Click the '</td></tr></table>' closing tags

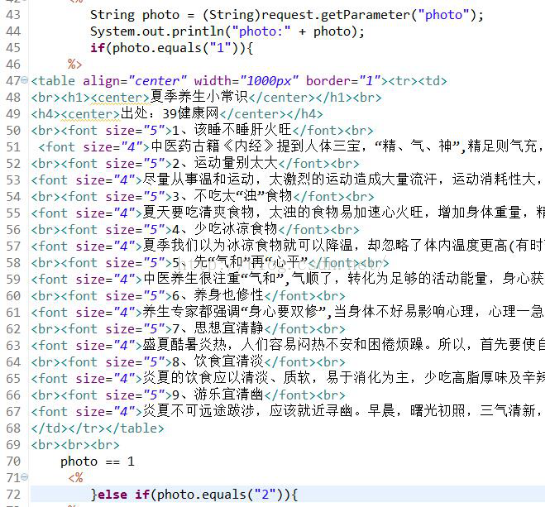pos(98,428)
